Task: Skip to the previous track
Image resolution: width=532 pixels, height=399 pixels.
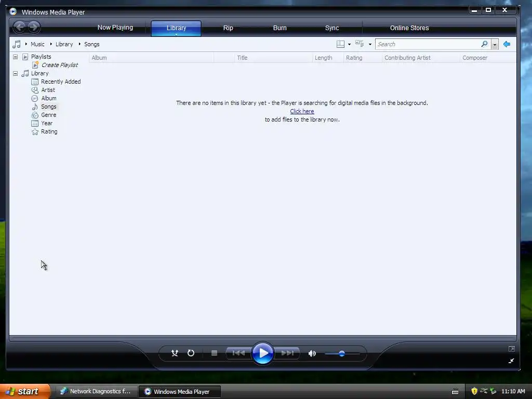Action: coord(238,353)
